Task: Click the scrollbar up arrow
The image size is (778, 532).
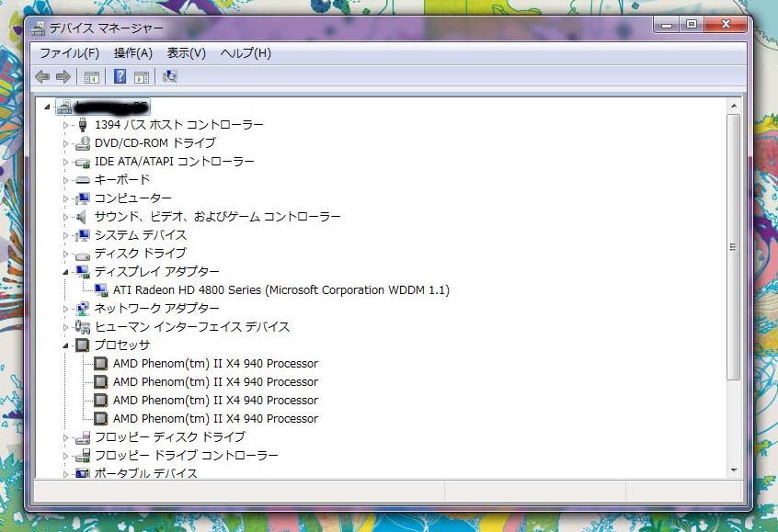Action: click(734, 106)
